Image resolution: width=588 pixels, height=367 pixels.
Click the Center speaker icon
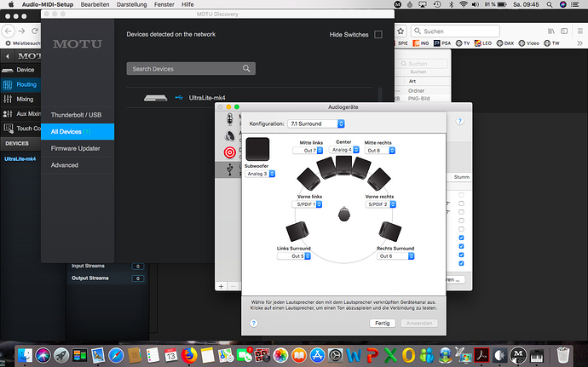343,165
